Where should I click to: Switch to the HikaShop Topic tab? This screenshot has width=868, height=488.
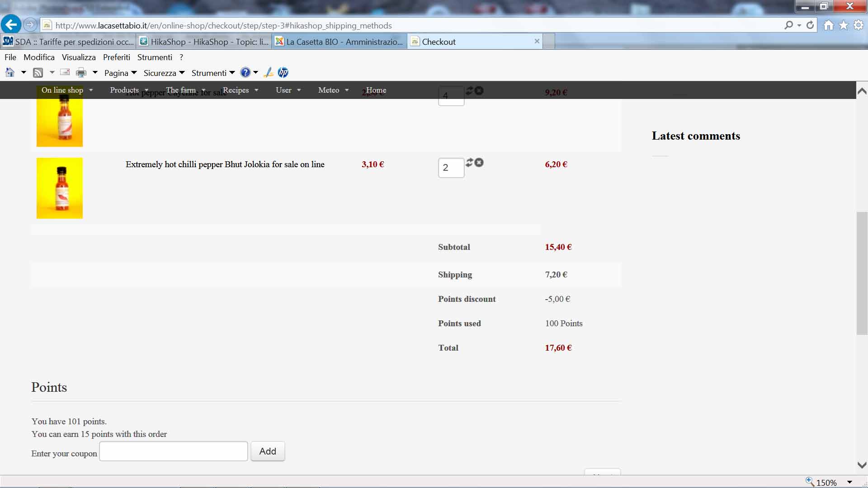point(204,42)
